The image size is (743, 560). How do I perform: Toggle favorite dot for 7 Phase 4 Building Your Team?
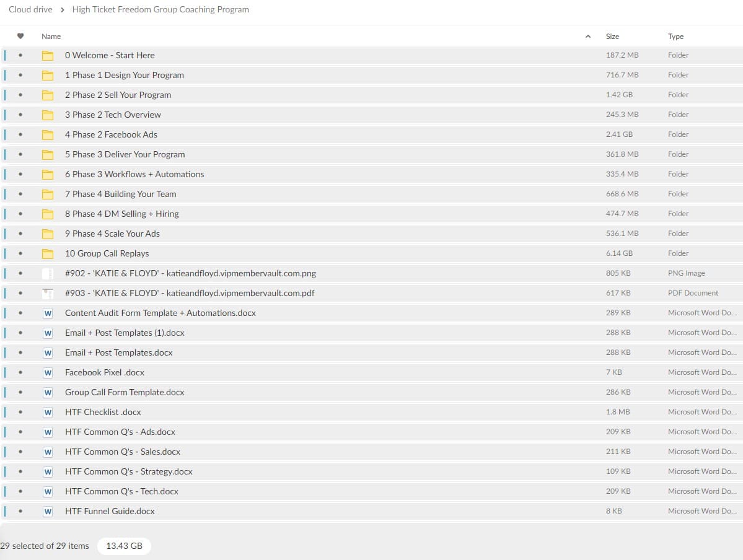coord(20,194)
